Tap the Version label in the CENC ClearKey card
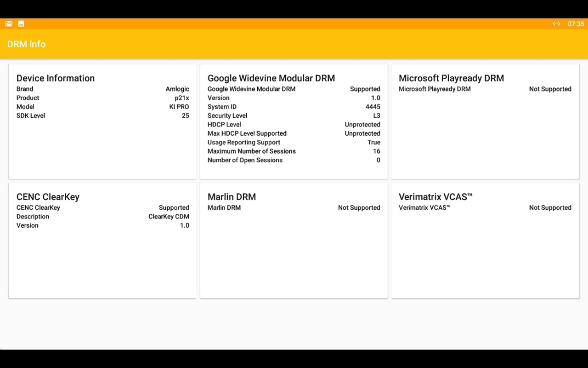This screenshot has width=588, height=368. (27, 225)
